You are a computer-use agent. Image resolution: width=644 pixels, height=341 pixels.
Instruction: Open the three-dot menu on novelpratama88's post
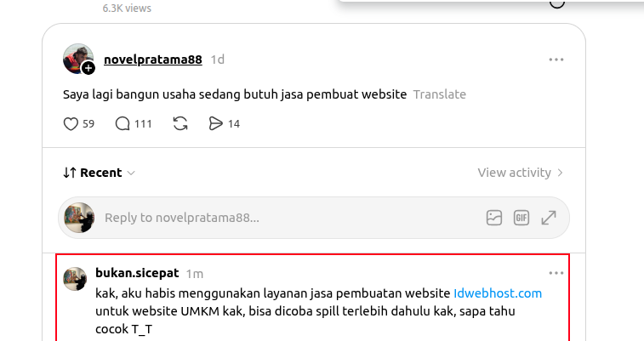coord(556,60)
